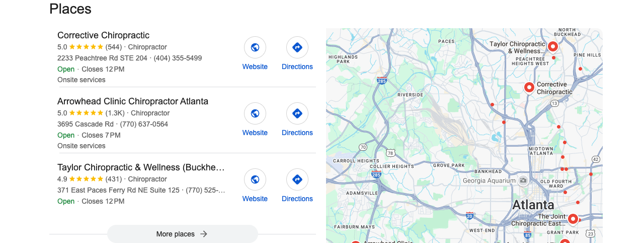Click Arrowhead Clinic 1.3K review count

(x=115, y=113)
